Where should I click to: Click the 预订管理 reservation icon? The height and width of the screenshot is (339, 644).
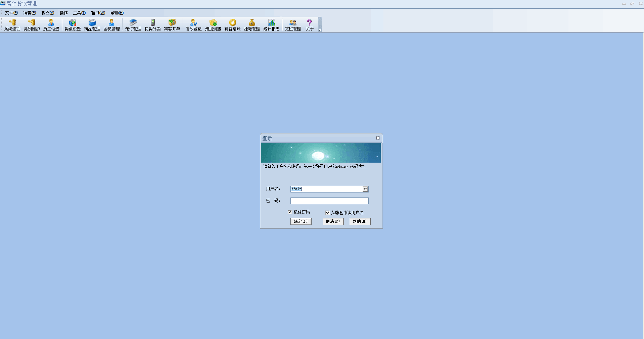point(133,25)
